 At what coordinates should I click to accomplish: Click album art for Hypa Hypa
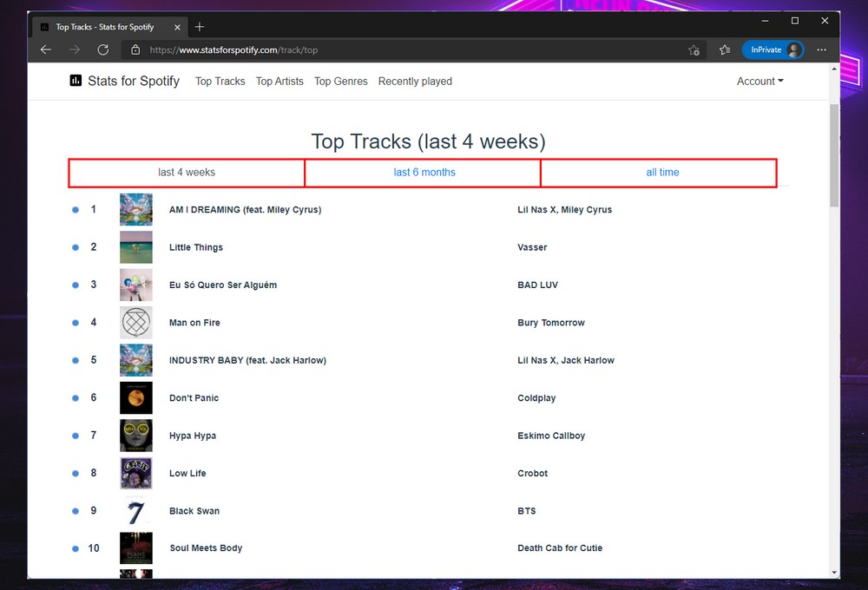136,435
